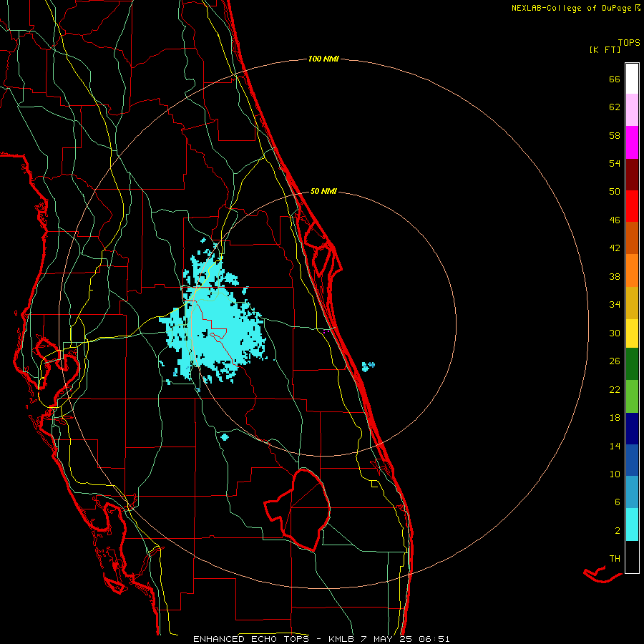The width and height of the screenshot is (644, 644).
Task: Click the legend value 42
Action: point(615,248)
